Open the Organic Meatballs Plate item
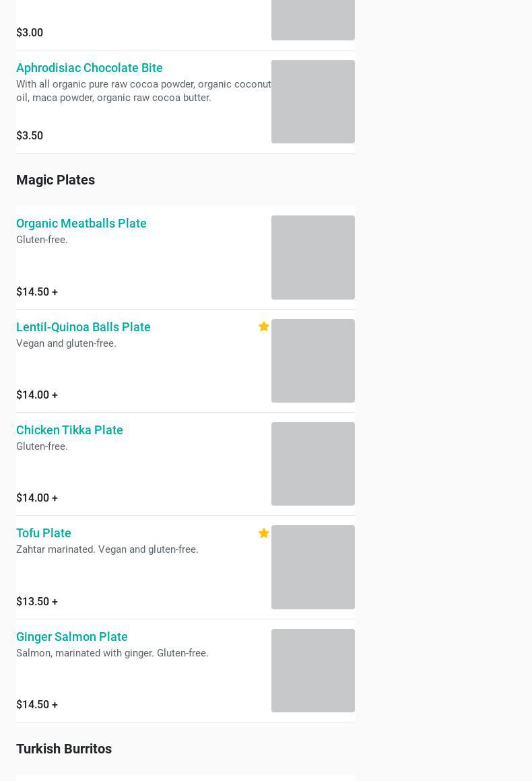This screenshot has width=532, height=781. point(81,224)
